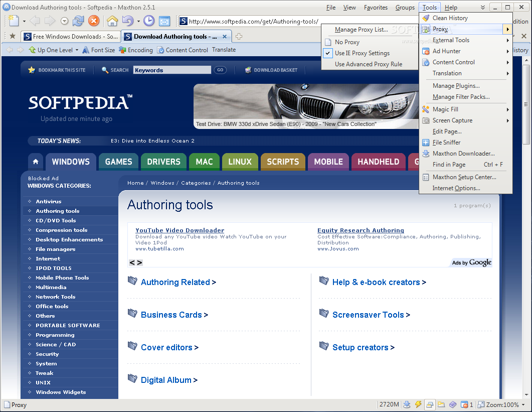This screenshot has height=412, width=532.
Task: Add a new tab with the plus icon
Action: pyautogui.click(x=239, y=36)
